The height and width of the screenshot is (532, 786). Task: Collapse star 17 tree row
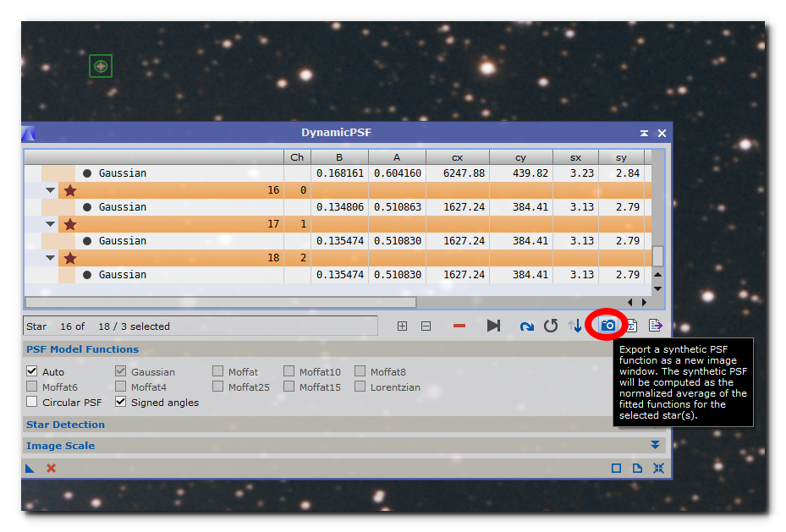[50, 224]
